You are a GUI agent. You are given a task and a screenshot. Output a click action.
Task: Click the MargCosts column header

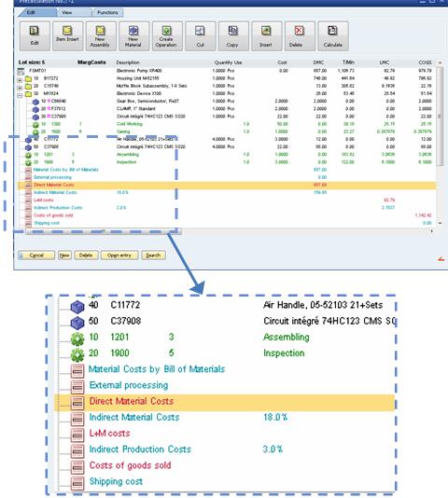[91, 62]
